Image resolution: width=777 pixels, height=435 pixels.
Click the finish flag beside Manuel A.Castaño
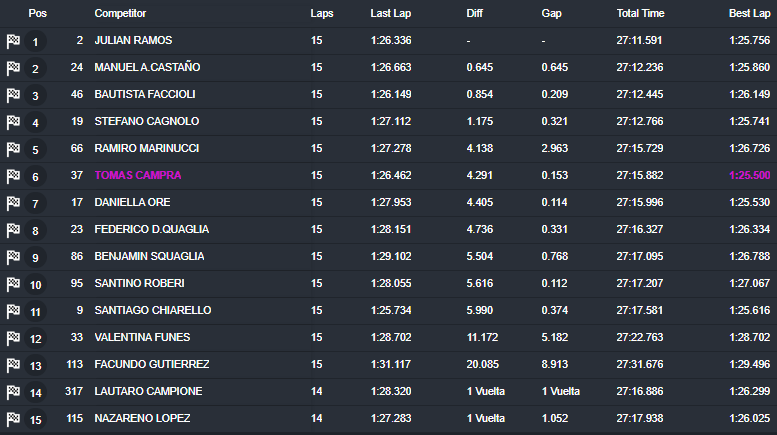[13, 68]
